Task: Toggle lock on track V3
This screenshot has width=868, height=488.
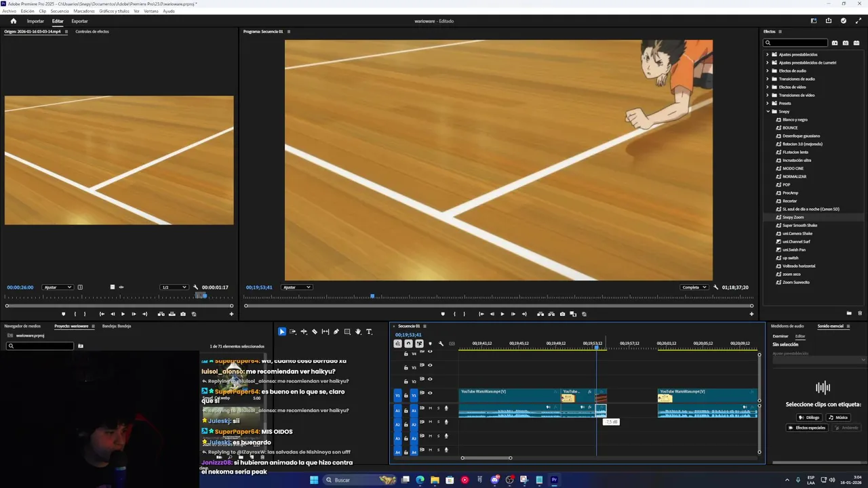Action: [406, 367]
